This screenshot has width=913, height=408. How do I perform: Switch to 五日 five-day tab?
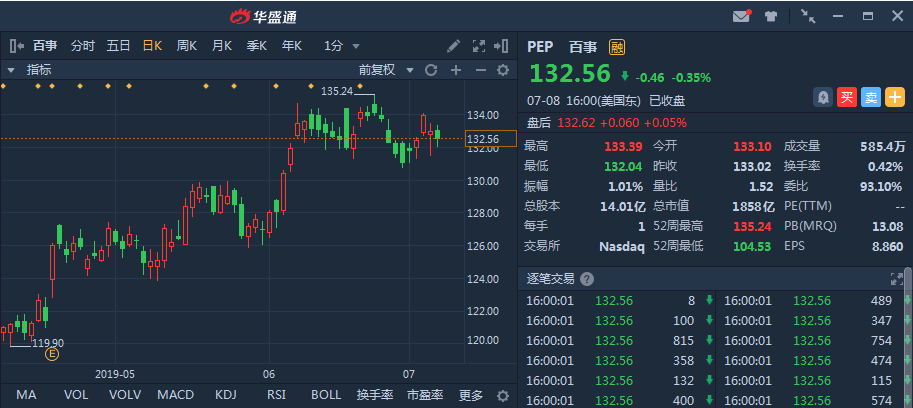click(118, 46)
